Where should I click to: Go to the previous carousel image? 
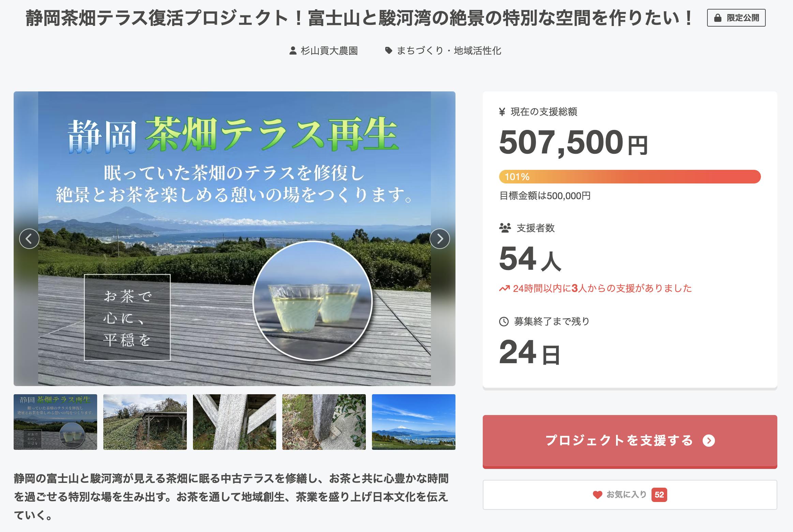click(29, 239)
